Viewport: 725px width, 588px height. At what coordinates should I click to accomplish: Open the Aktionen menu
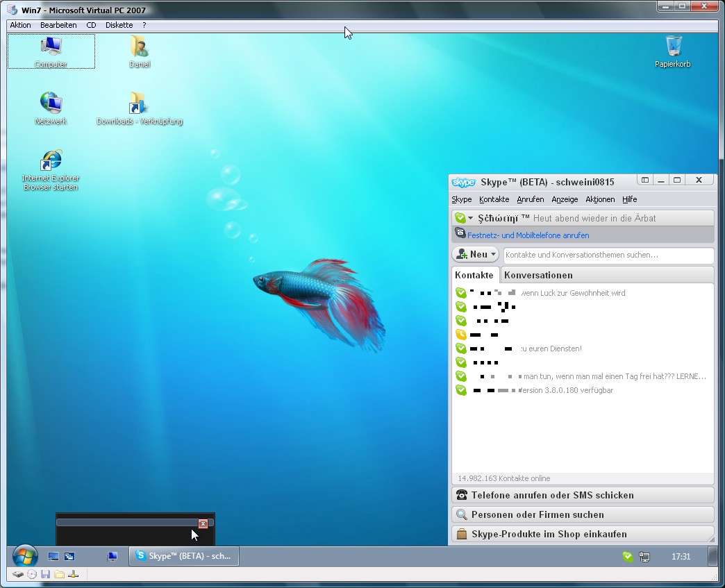[x=600, y=199]
